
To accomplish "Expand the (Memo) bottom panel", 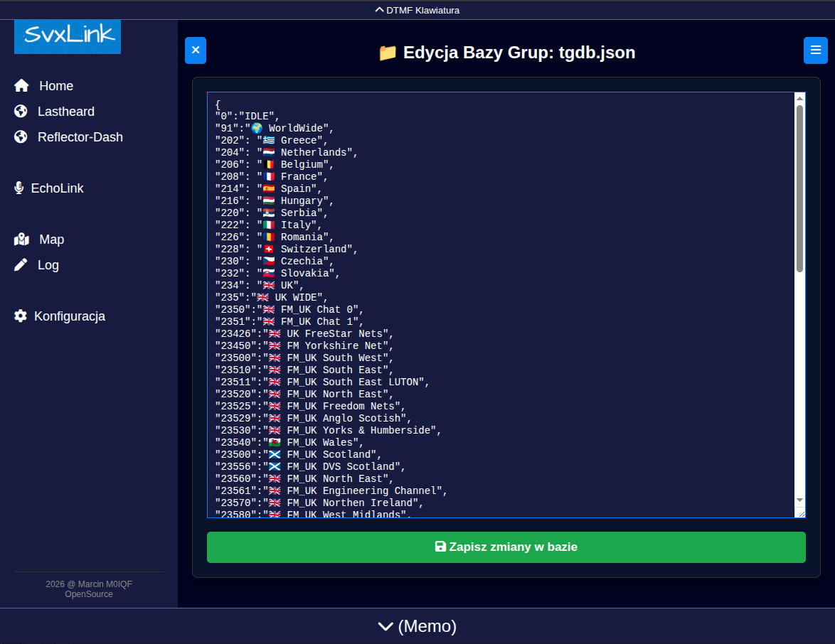I will [x=418, y=626].
